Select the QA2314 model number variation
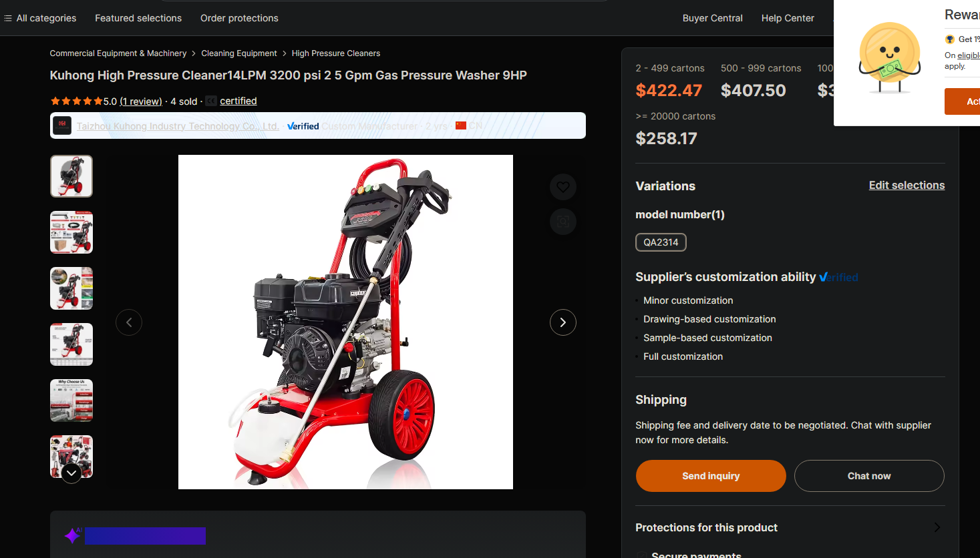 point(661,242)
